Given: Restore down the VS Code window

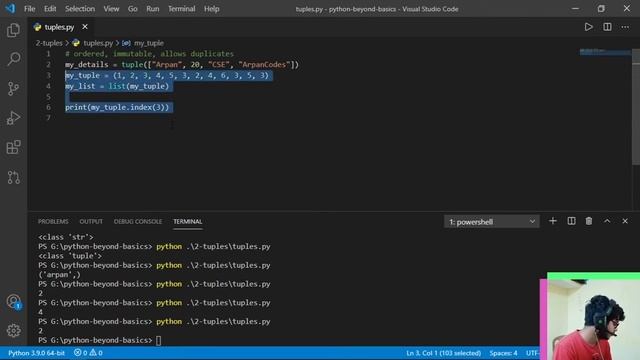Looking at the screenshot, I should click(x=601, y=9).
